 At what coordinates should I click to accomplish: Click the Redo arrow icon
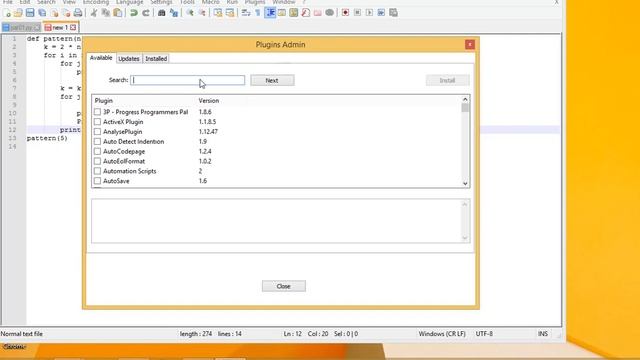pos(146,13)
